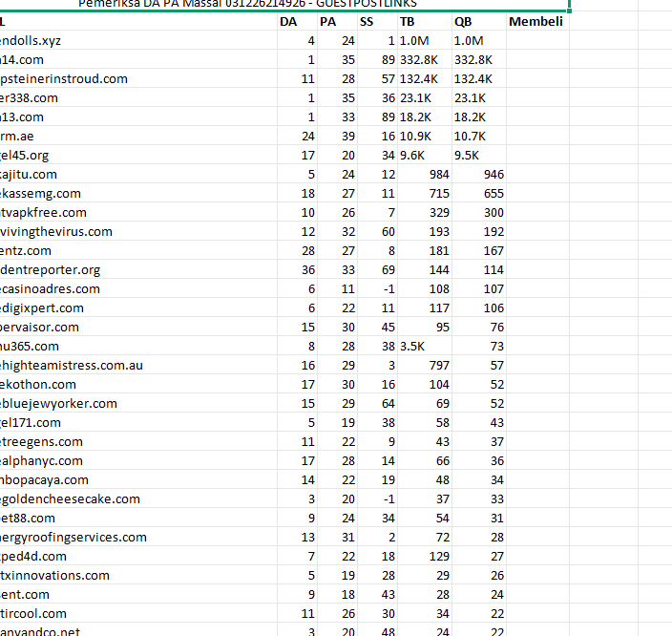
Task: Click DA value 28 in entz.com row
Action: [x=297, y=250]
